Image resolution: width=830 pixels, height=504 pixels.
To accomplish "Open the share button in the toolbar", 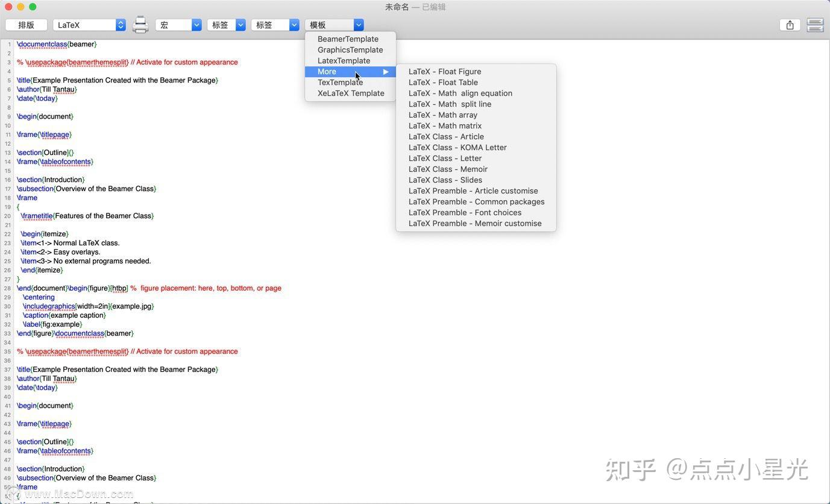I will (790, 25).
